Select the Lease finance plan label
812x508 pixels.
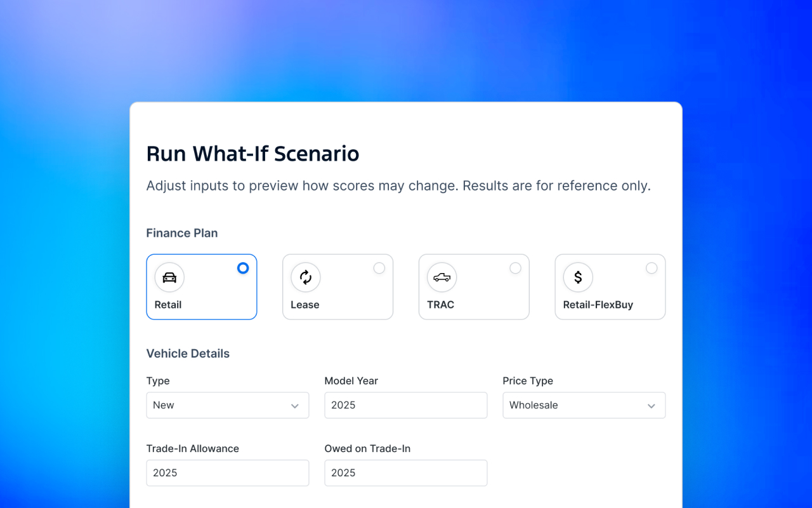point(305,305)
